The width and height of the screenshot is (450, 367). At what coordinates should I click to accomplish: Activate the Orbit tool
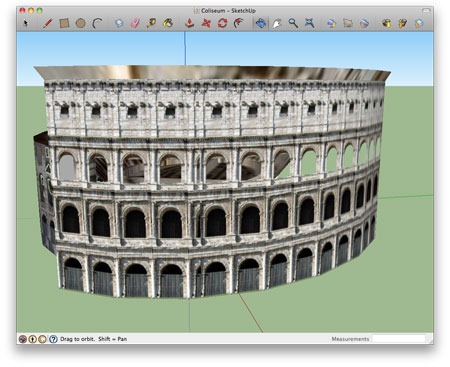click(261, 23)
